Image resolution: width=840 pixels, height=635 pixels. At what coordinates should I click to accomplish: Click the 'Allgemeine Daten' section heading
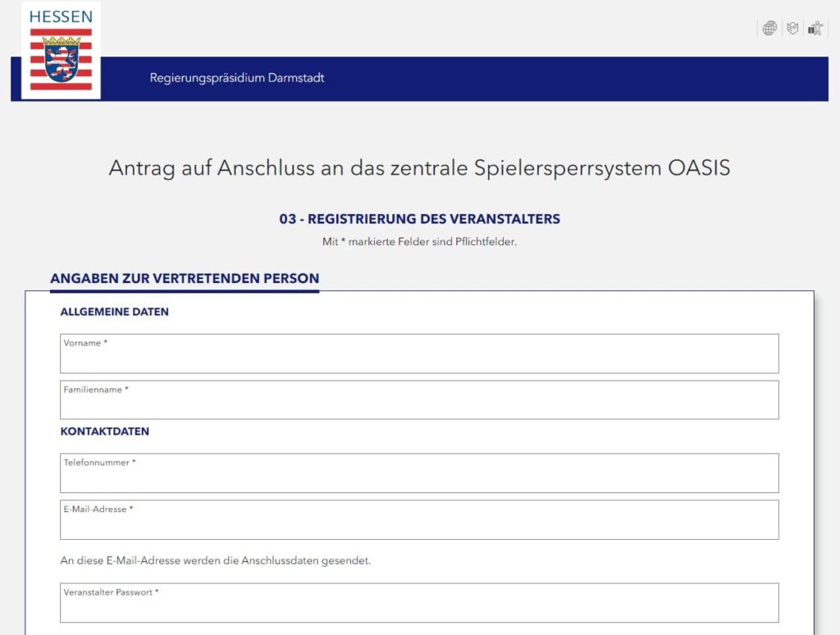pos(114,312)
